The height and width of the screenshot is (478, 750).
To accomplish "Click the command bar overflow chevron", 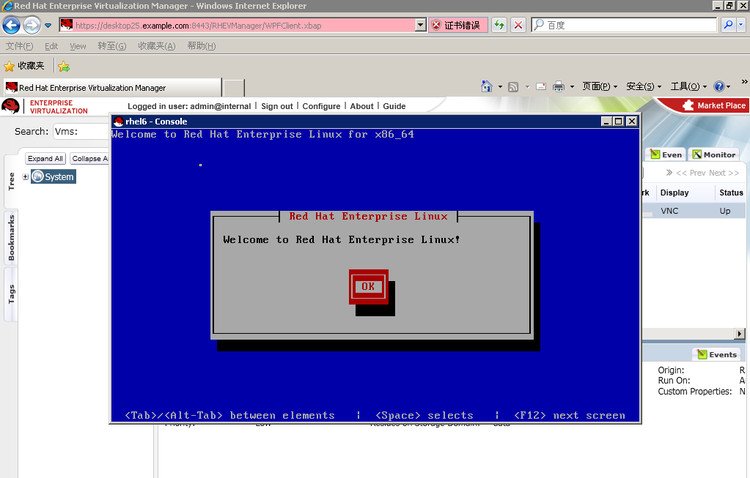I will tap(744, 82).
